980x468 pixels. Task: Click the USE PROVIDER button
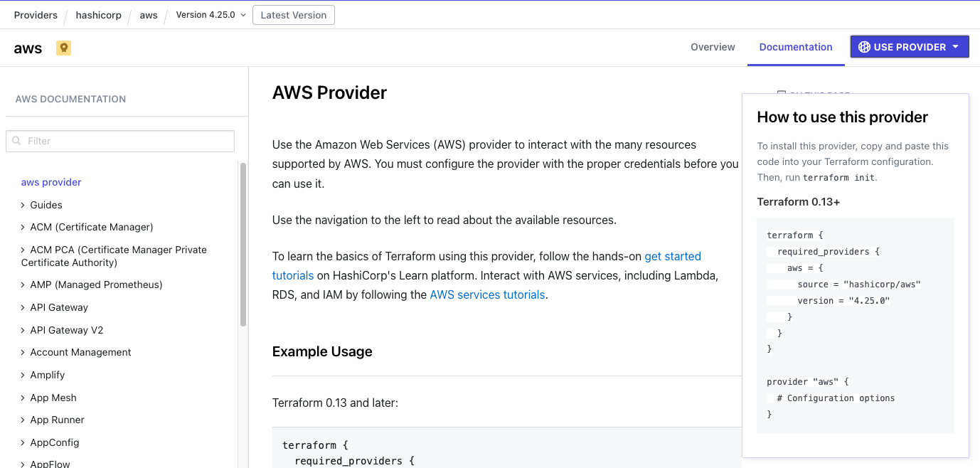pos(910,47)
